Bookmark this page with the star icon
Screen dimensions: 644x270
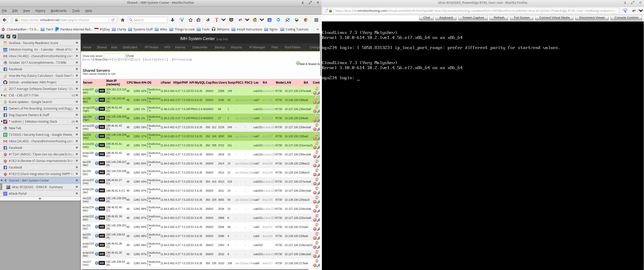click(x=191, y=20)
